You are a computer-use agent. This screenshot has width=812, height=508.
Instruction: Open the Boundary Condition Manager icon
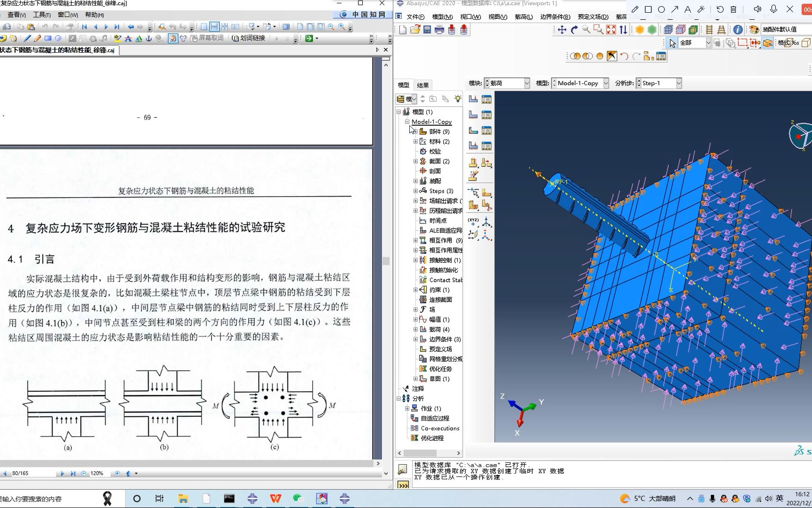(x=487, y=114)
